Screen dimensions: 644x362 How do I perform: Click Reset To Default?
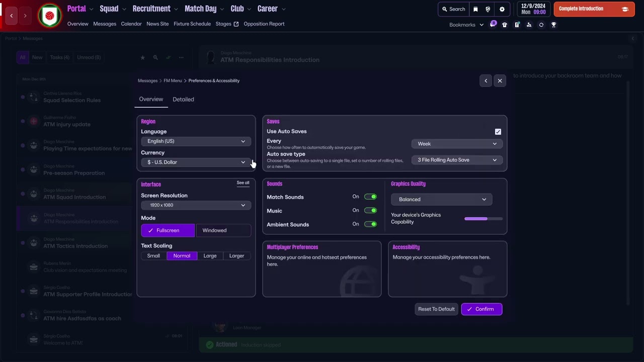[436, 309]
